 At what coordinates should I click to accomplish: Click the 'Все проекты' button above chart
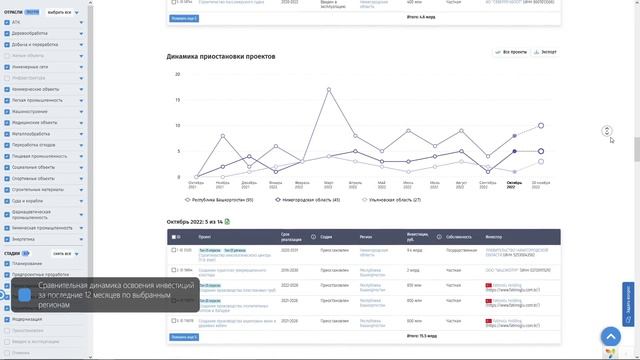click(x=511, y=52)
